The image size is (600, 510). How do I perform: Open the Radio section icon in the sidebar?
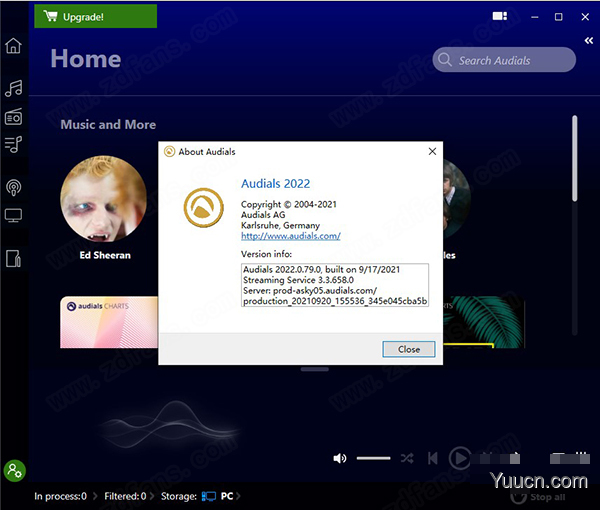click(13, 117)
